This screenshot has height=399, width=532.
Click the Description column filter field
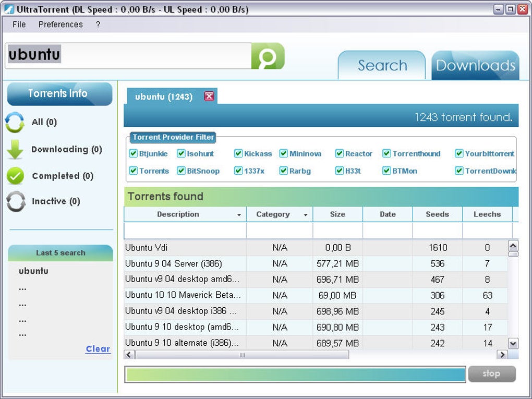(185, 231)
